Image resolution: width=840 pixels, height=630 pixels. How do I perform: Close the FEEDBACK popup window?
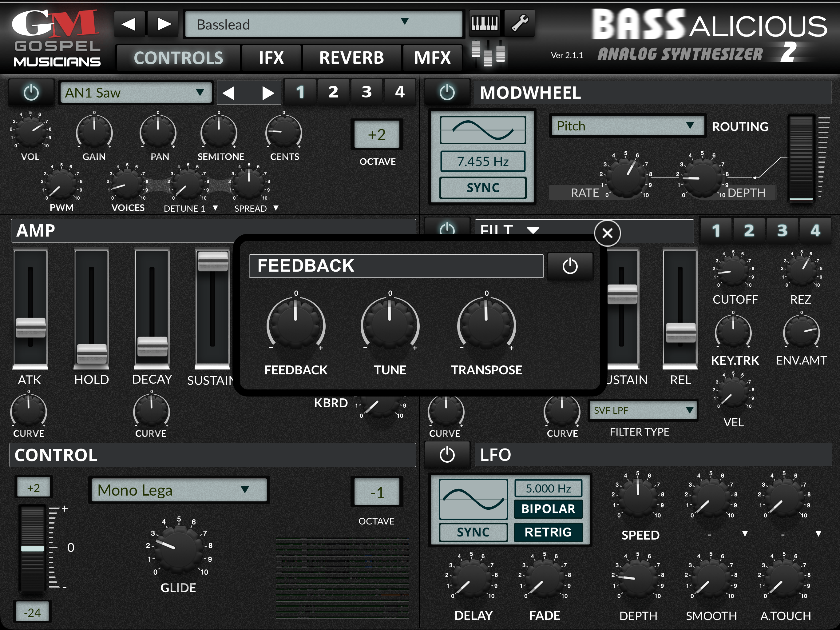[x=607, y=233]
